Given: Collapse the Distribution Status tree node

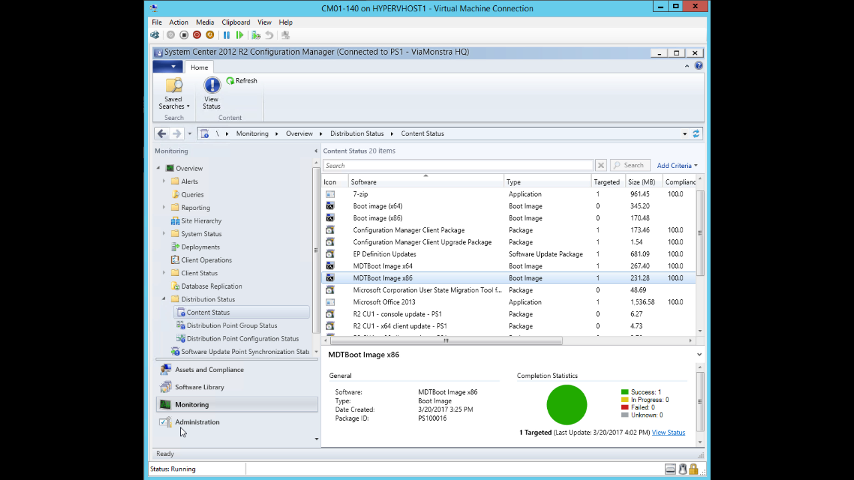Looking at the screenshot, I should click(164, 299).
